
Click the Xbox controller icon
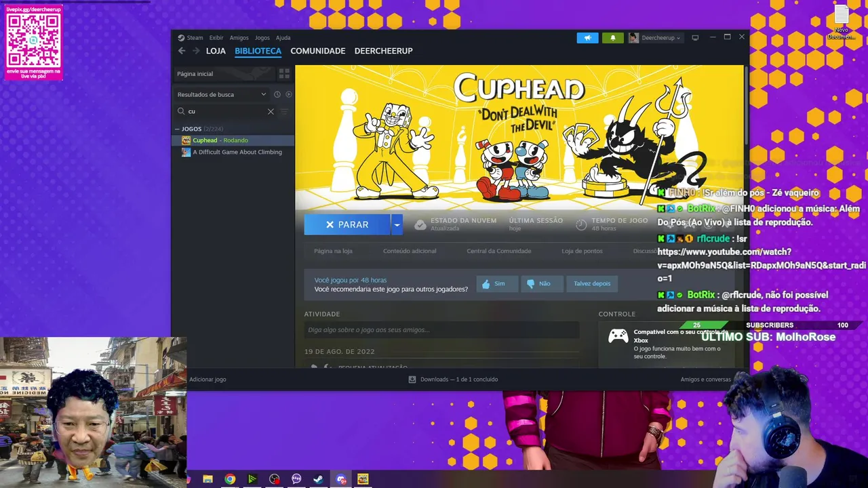618,336
